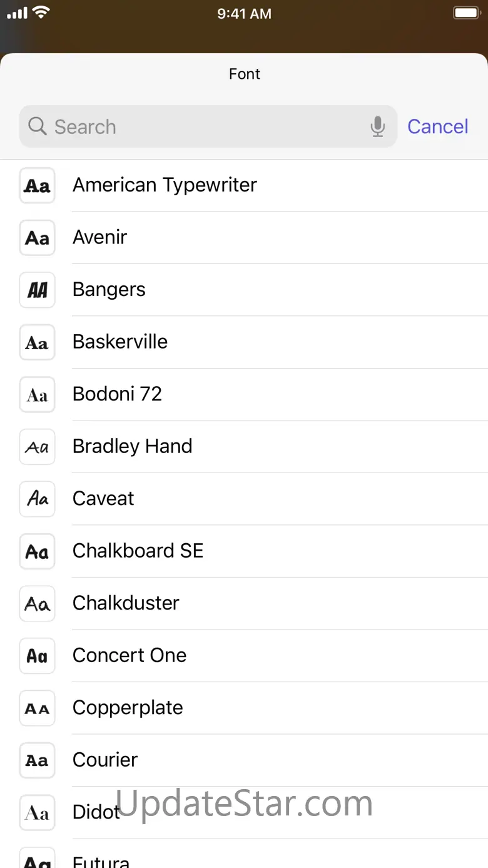Tap the American Typewriter font preview icon
The width and height of the screenshot is (488, 868).
click(x=38, y=185)
